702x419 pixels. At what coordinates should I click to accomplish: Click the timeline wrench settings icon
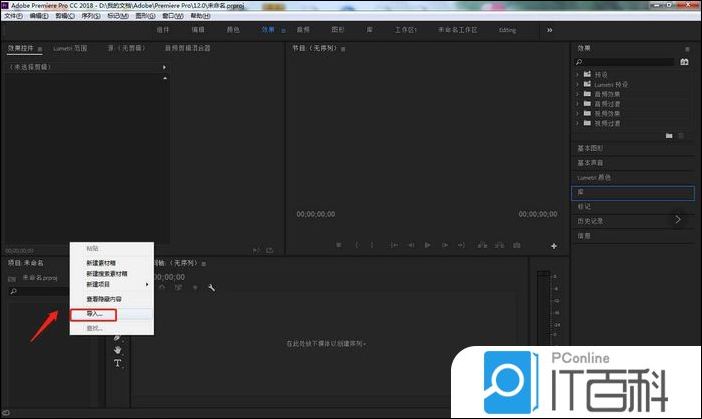click(212, 288)
